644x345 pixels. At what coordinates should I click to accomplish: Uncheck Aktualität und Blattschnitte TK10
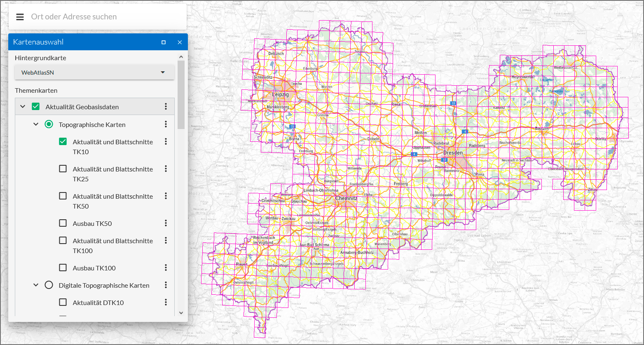(x=63, y=141)
